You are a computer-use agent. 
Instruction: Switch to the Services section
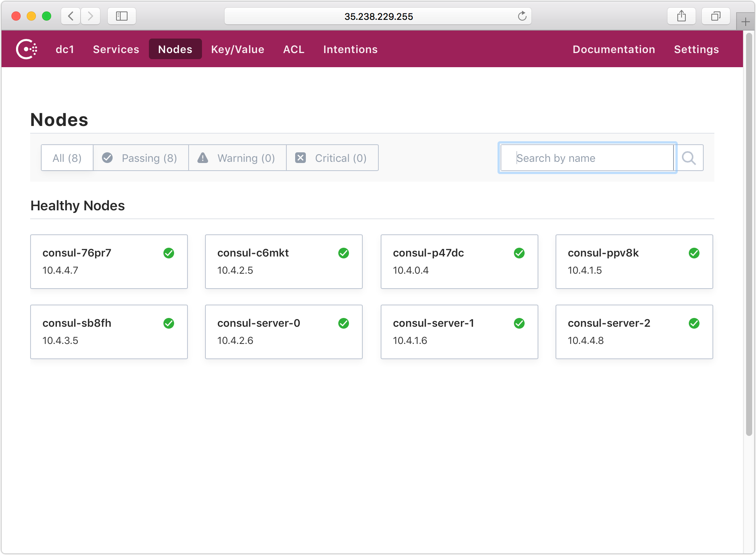tap(116, 49)
